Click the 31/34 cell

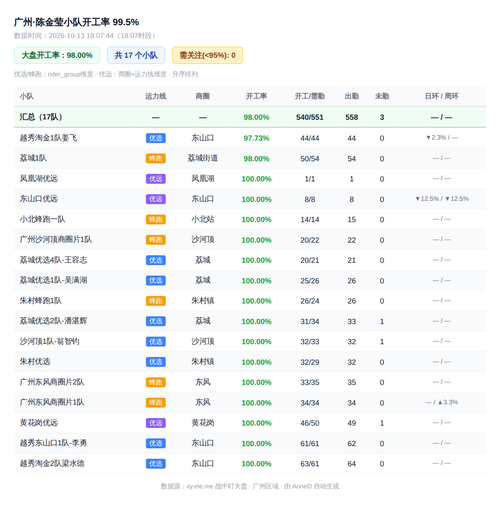310,321
